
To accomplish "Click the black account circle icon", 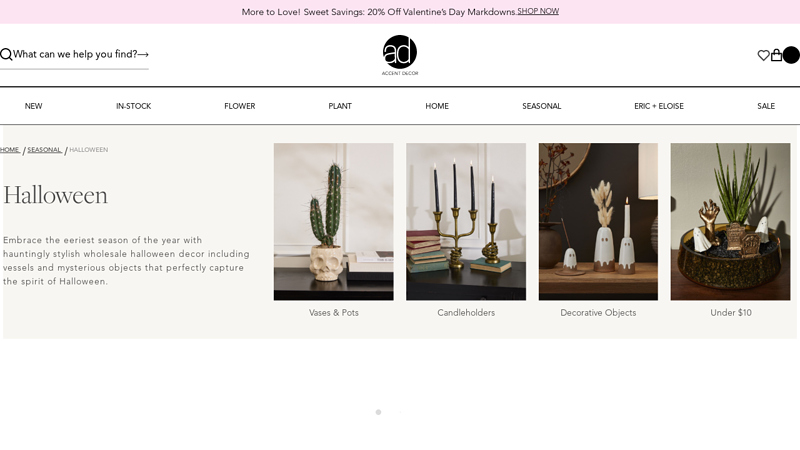I will (x=791, y=55).
